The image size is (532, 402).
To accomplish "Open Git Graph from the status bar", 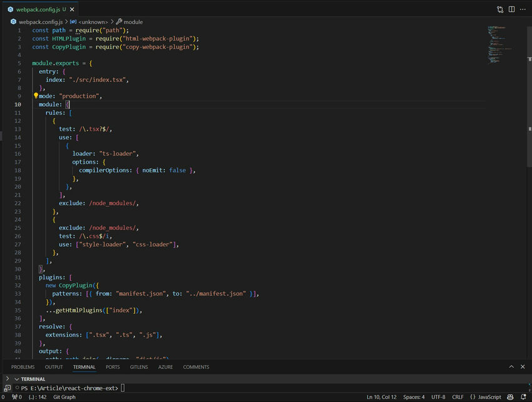I will [x=64, y=396].
